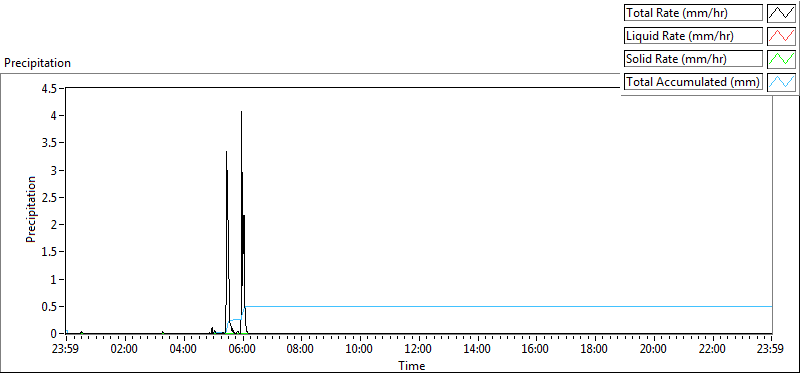Click the flat blue accumulated line
800x373 pixels.
coord(509,307)
